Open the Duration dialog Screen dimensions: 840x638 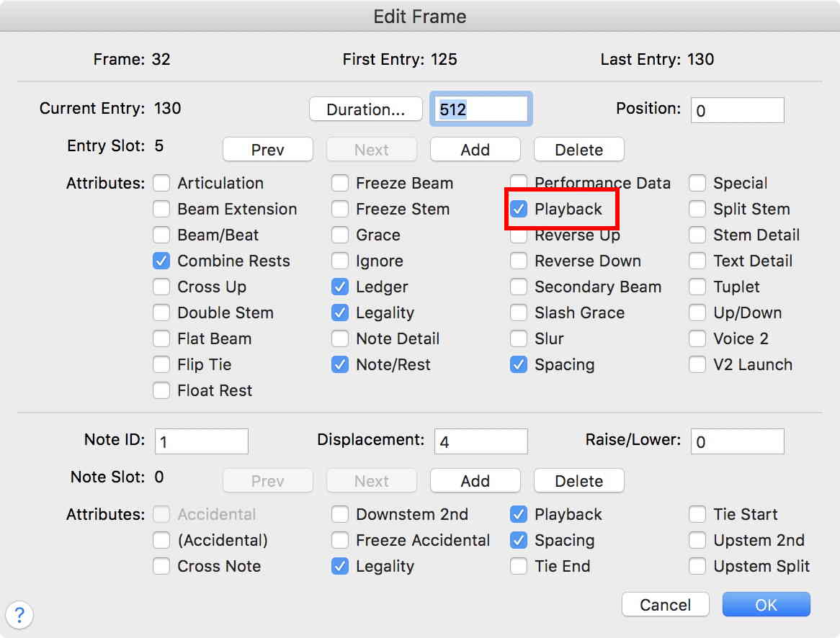coord(365,109)
